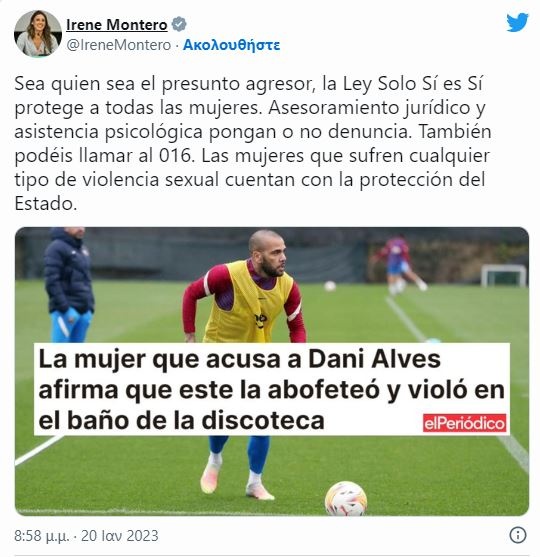Open the Irene Montero name link
Viewport: 540px width, 557px height.
(117, 25)
